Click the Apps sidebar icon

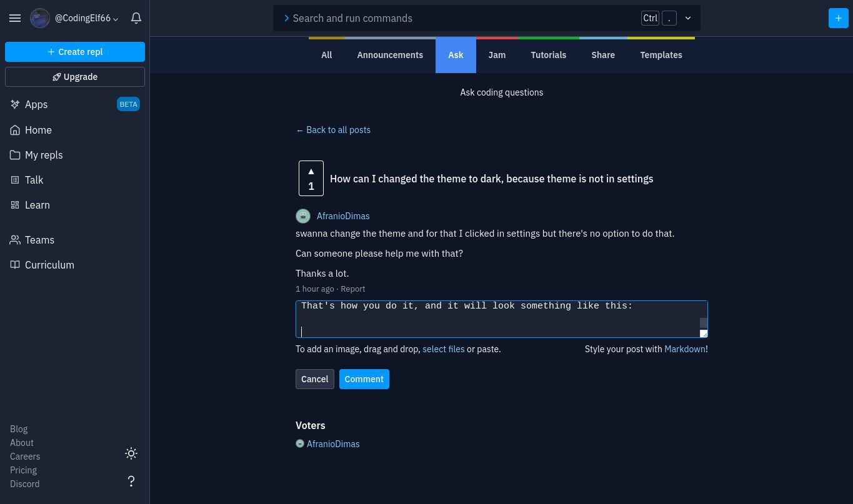(15, 104)
